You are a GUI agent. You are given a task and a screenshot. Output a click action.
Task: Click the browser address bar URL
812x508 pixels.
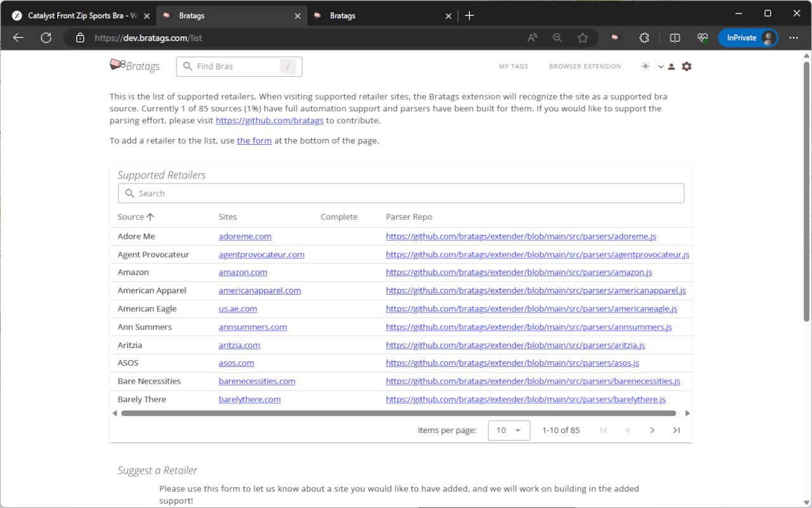click(148, 38)
